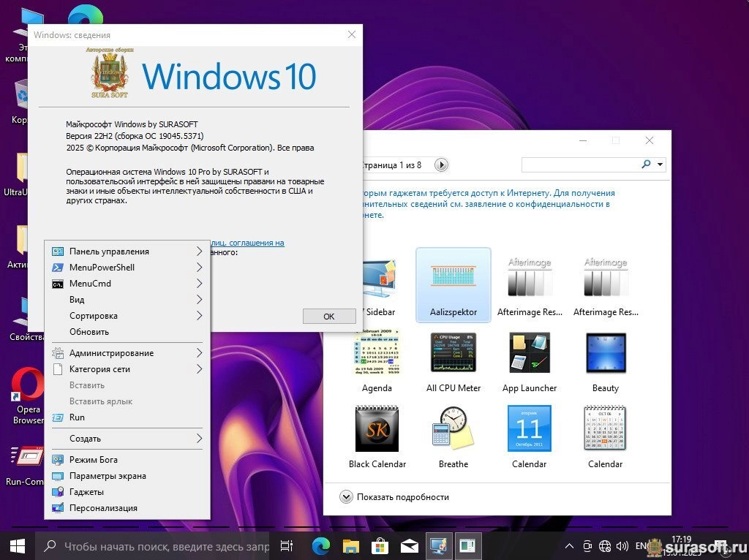Click the gadget search input field

point(579,164)
